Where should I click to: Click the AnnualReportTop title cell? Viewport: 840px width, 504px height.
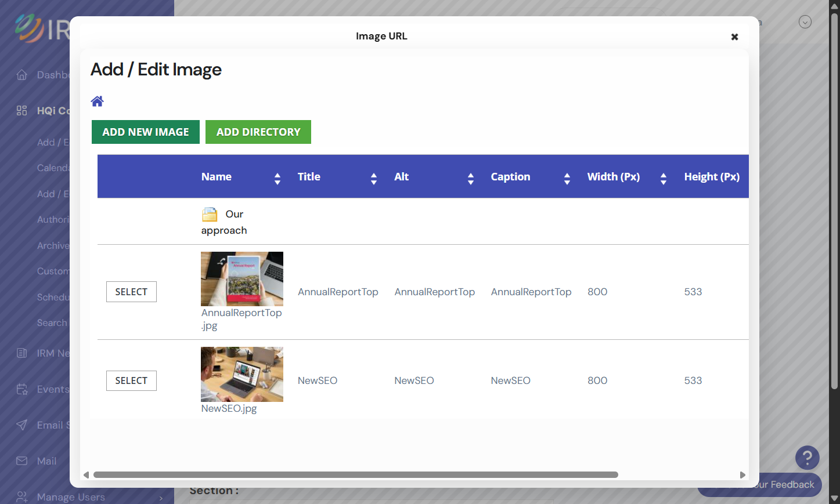click(338, 292)
